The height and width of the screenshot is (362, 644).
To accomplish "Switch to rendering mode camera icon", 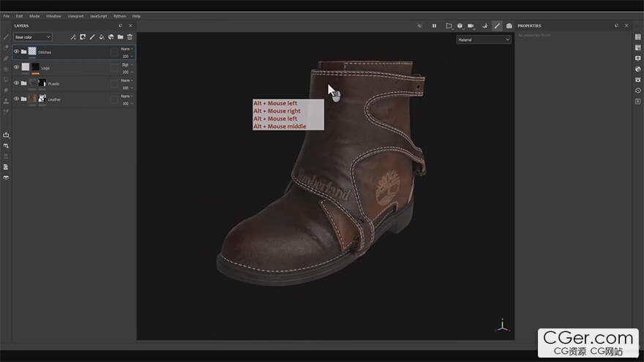I will 509,26.
